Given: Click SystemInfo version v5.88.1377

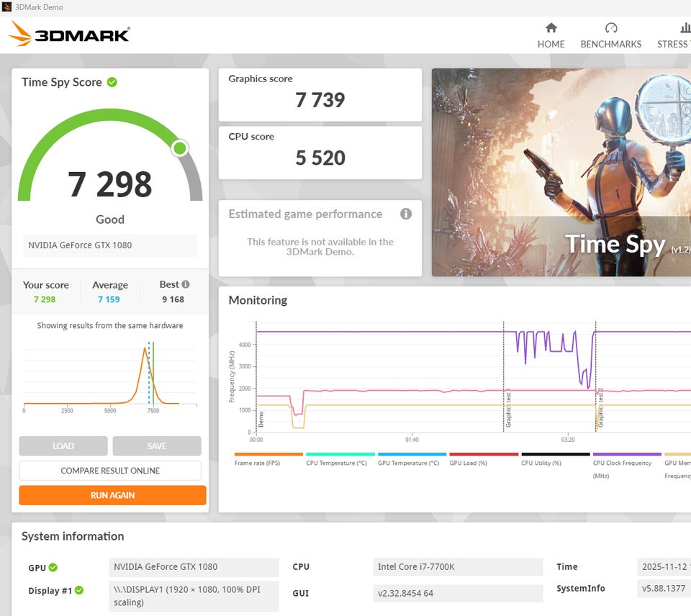Looking at the screenshot, I should [x=664, y=588].
